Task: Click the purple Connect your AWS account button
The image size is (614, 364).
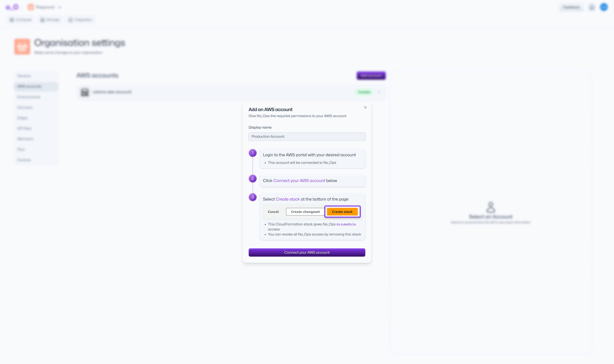Action: pos(307,252)
